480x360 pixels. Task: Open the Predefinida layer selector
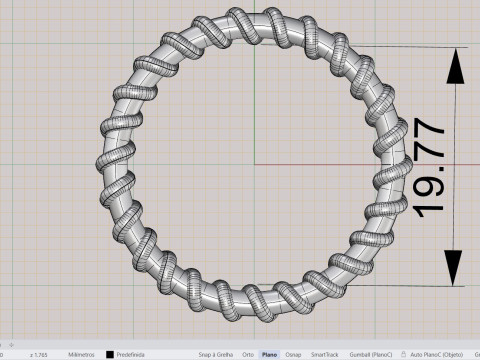tap(130, 355)
